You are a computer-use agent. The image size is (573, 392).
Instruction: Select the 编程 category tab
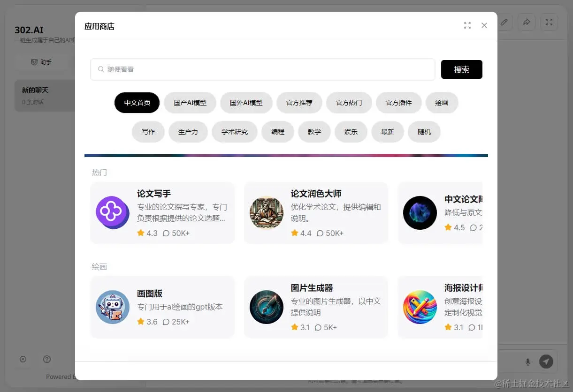point(278,132)
